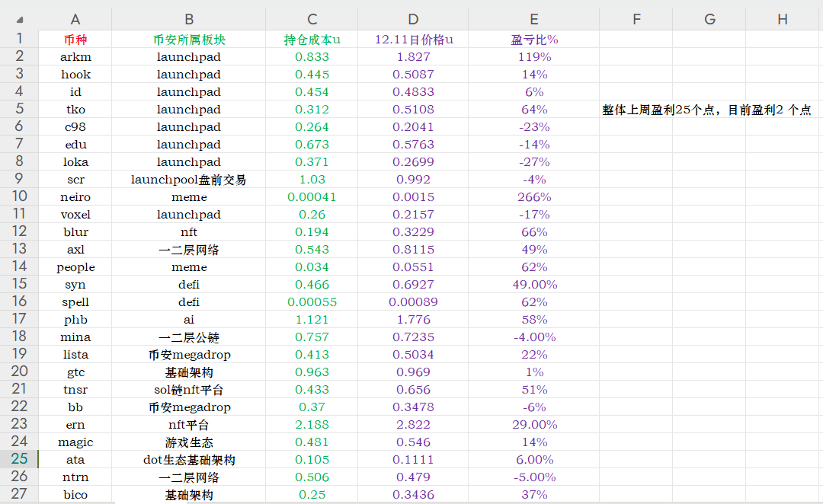Click the 一二层公链 cell

click(x=189, y=337)
